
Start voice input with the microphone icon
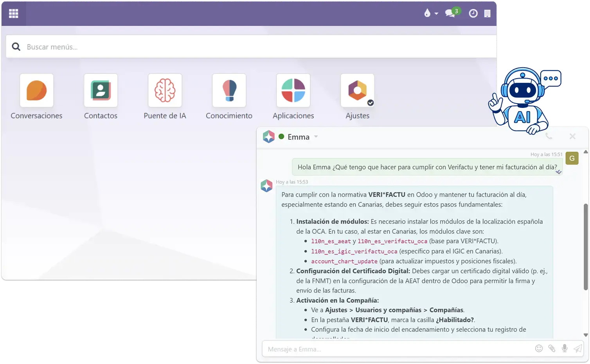coord(565,348)
